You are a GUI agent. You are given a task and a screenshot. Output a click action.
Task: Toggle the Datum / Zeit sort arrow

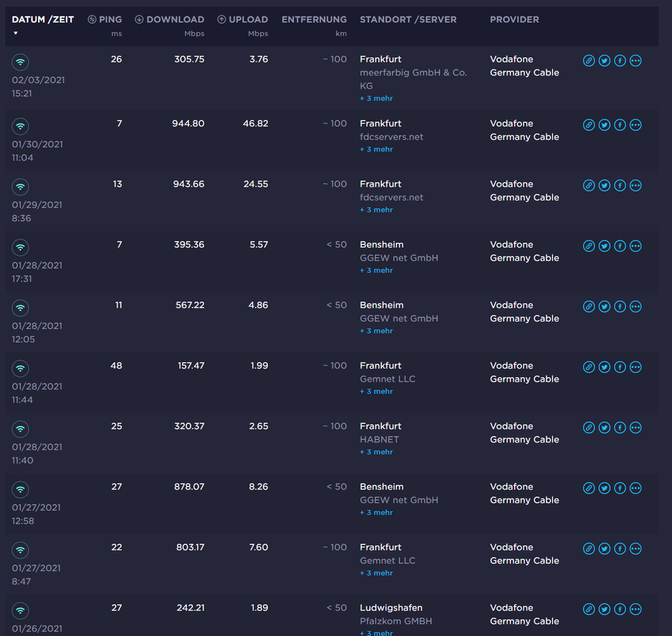point(16,33)
